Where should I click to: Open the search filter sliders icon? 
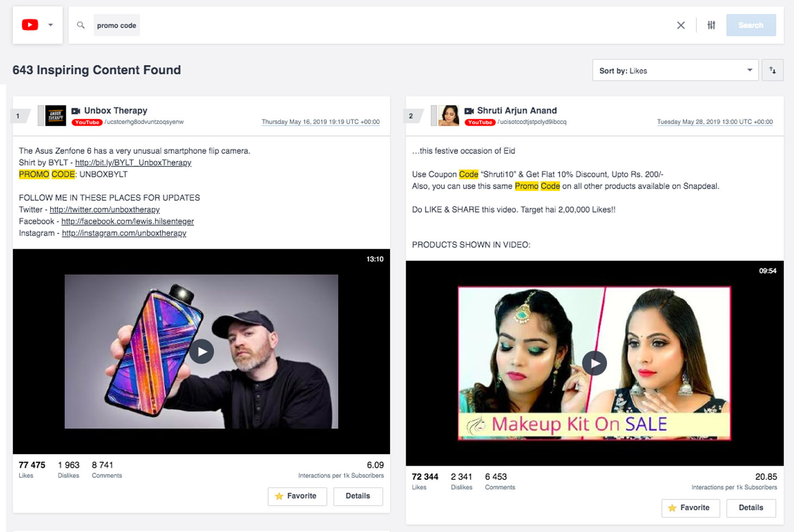711,25
